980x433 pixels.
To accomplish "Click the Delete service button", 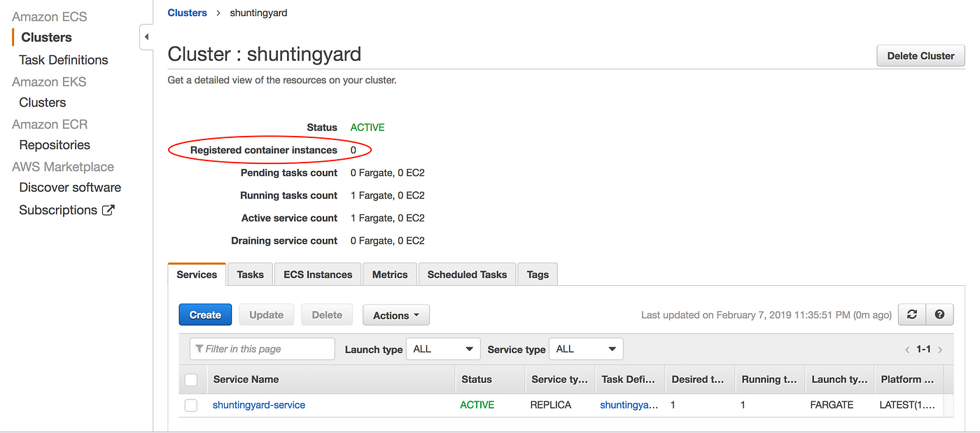I will [x=327, y=315].
